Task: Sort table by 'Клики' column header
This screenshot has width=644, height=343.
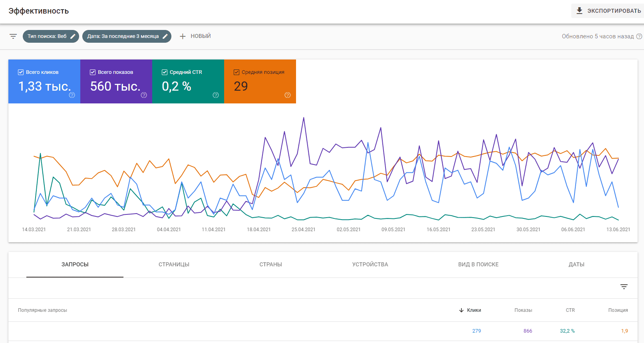Action: [x=474, y=310]
